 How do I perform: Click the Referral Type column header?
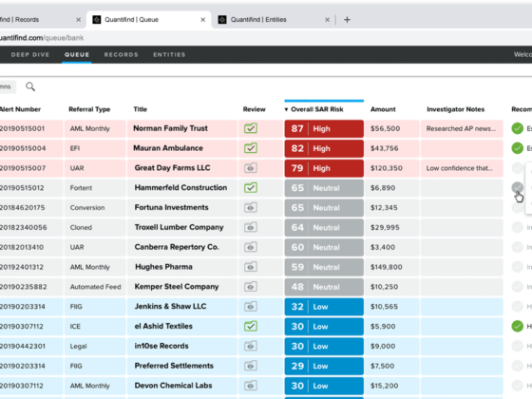(x=89, y=109)
